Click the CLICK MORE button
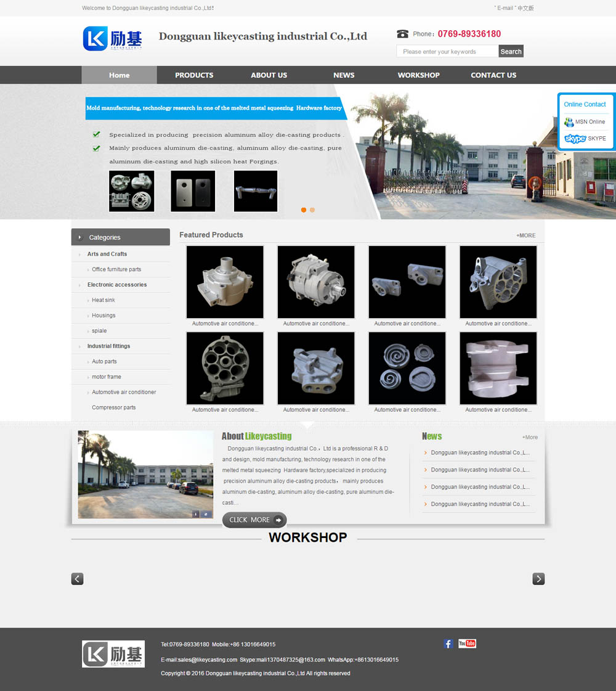This screenshot has height=691, width=616. pyautogui.click(x=254, y=520)
